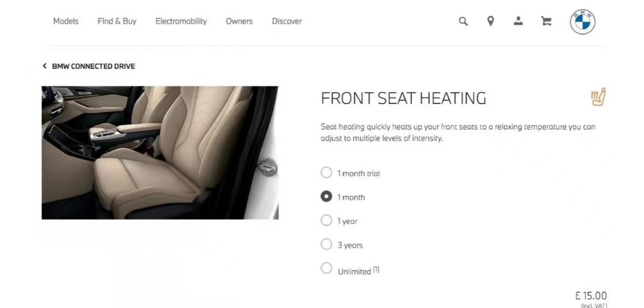Open the shopping cart icon
The width and height of the screenshot is (644, 308).
[x=546, y=21]
